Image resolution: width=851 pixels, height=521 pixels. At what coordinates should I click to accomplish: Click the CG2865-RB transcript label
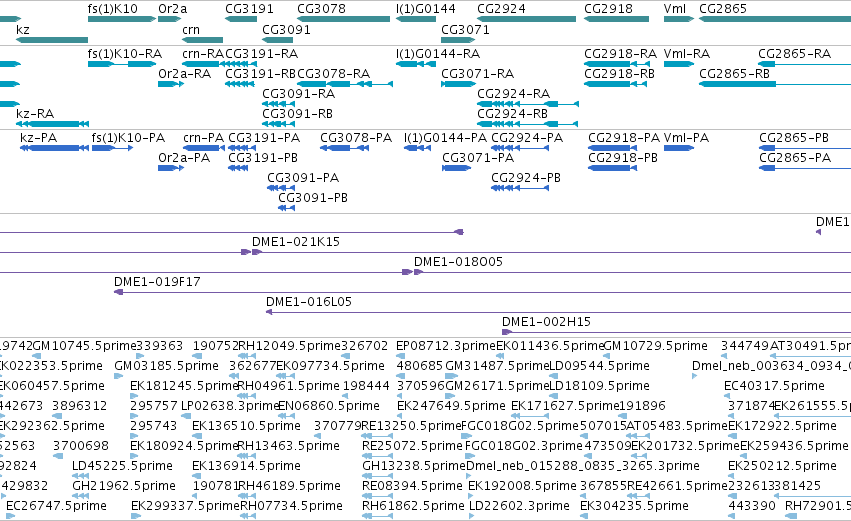pos(734,73)
